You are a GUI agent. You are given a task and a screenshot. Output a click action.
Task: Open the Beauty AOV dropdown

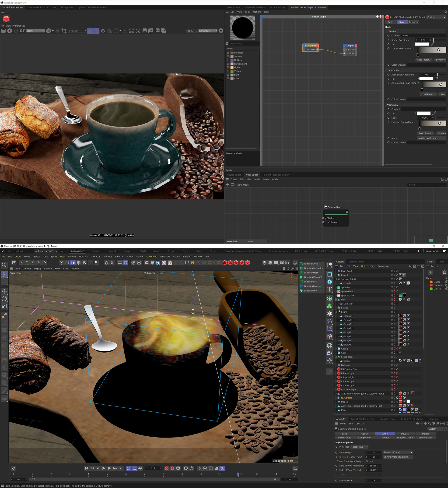[35, 31]
